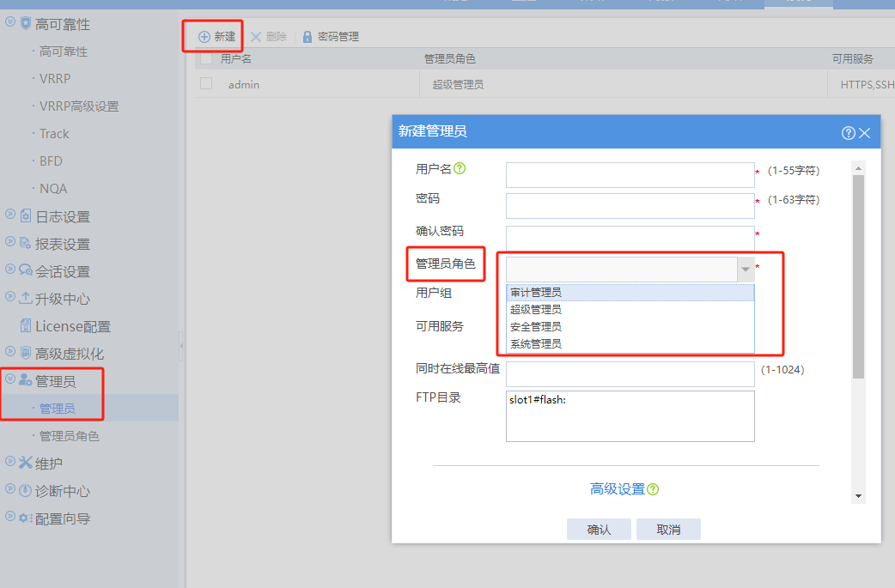Select 系统管理员 from role list

click(630, 344)
